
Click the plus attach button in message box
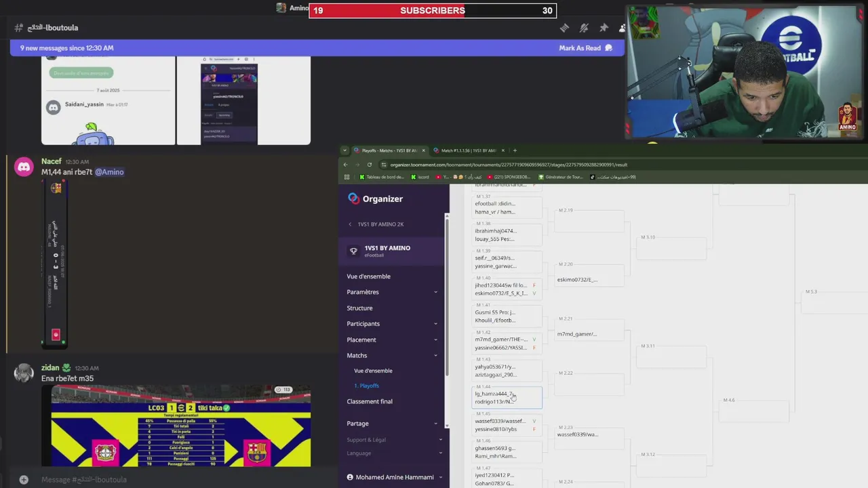tap(24, 479)
